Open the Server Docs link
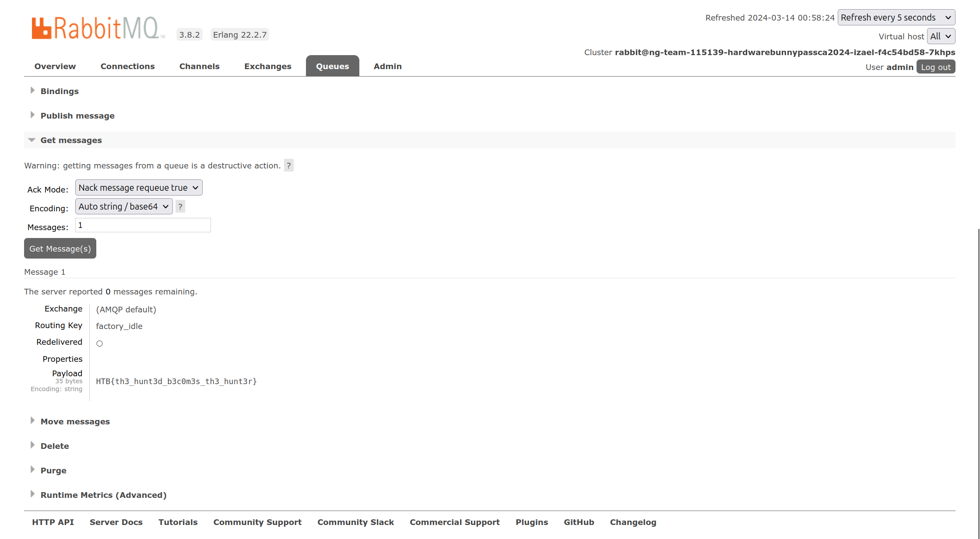Viewport: 980px width, 539px height. pyautogui.click(x=116, y=522)
